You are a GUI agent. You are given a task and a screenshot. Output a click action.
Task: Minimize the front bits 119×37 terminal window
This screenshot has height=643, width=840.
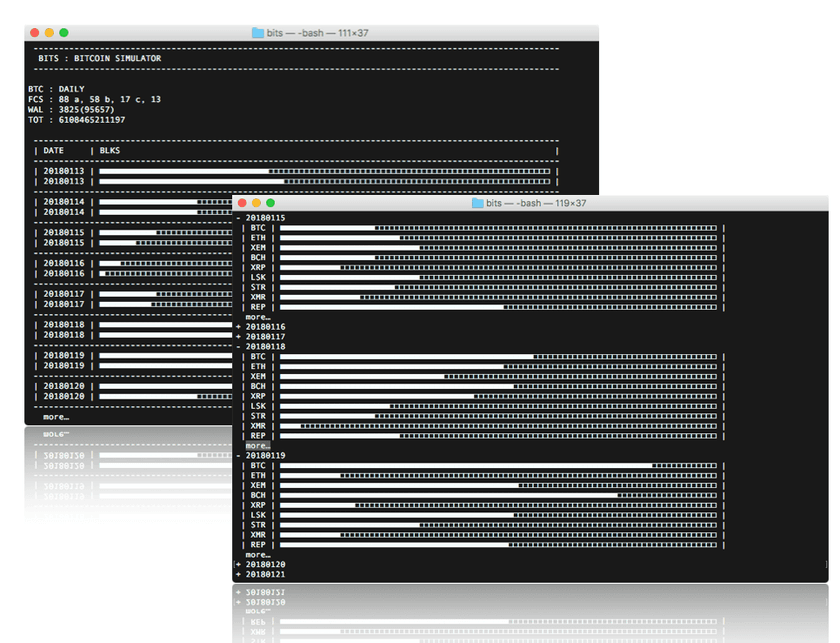256,203
